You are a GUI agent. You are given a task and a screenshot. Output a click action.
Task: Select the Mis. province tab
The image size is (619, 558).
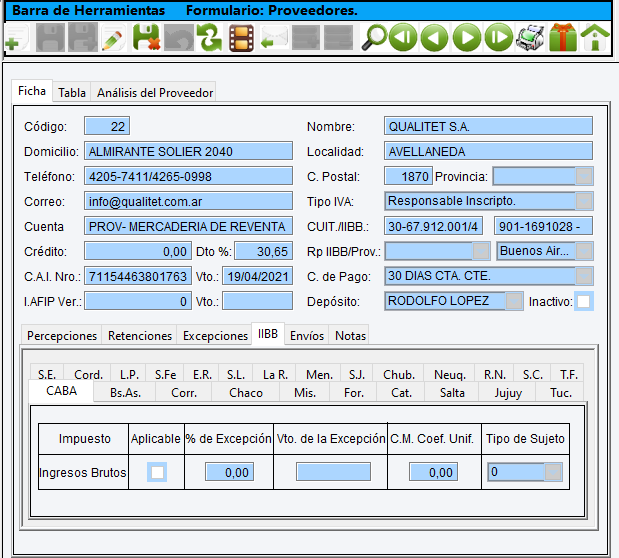305,393
